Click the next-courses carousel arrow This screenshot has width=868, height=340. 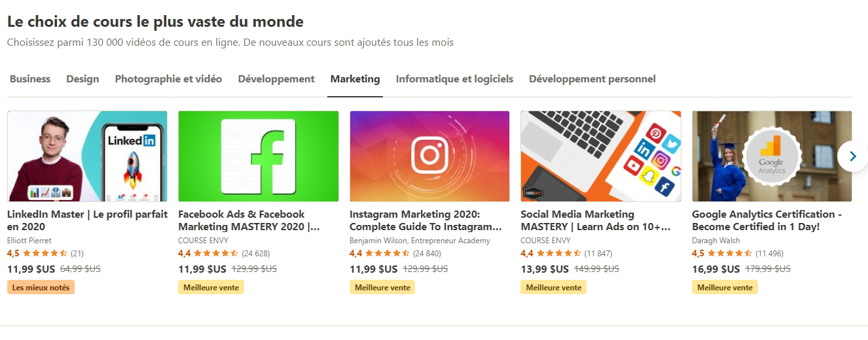tap(852, 156)
